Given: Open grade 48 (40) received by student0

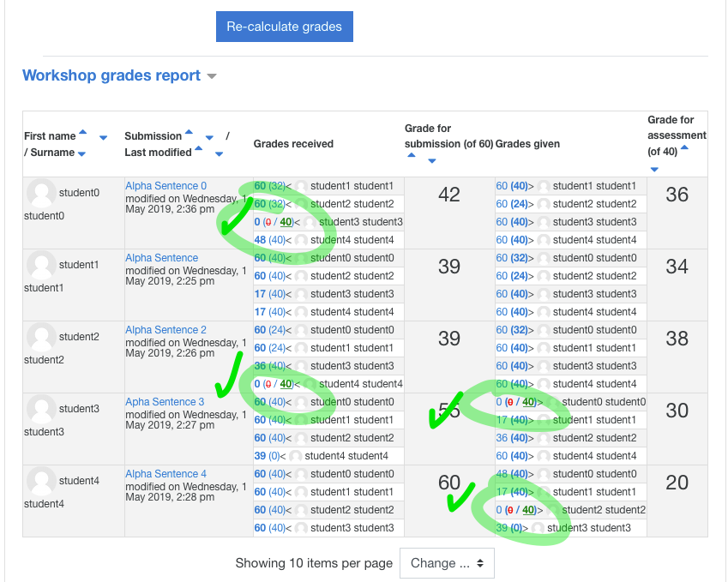Looking at the screenshot, I should click(x=270, y=240).
